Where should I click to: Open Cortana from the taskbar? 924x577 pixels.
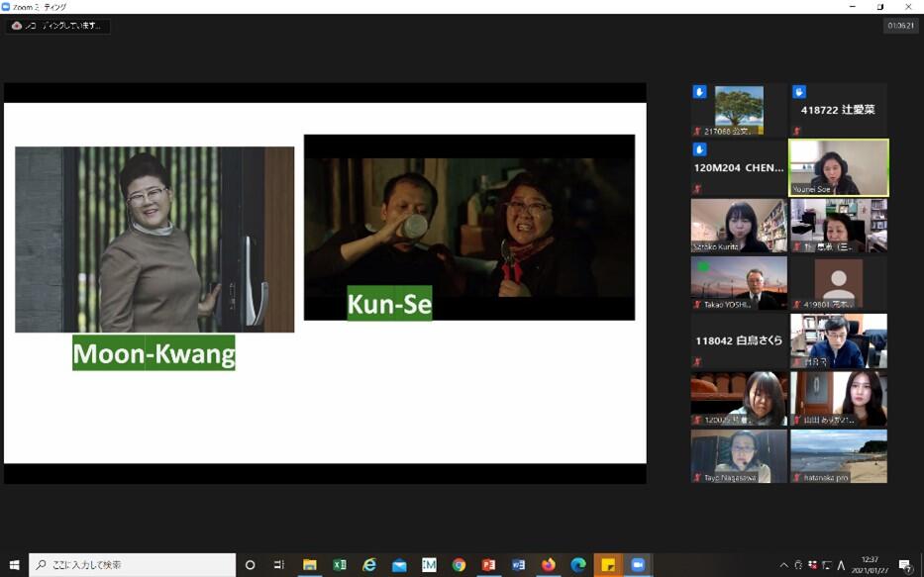[250, 565]
